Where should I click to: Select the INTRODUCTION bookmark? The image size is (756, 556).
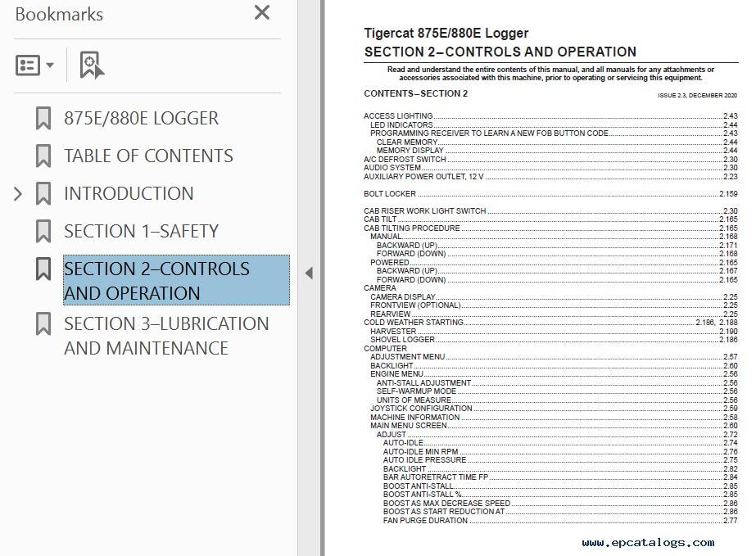[x=129, y=193]
